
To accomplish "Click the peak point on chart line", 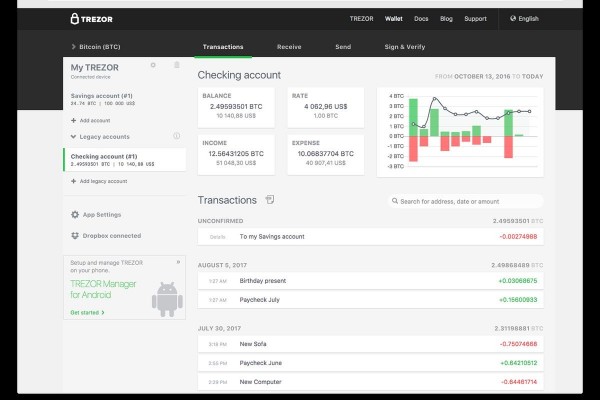I will 434,99.
